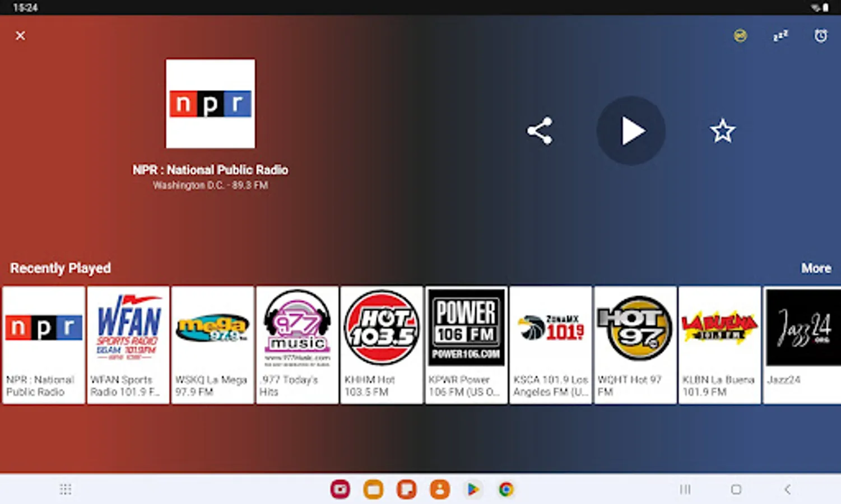Image resolution: width=841 pixels, height=504 pixels.
Task: Share the NPR station
Action: (540, 131)
